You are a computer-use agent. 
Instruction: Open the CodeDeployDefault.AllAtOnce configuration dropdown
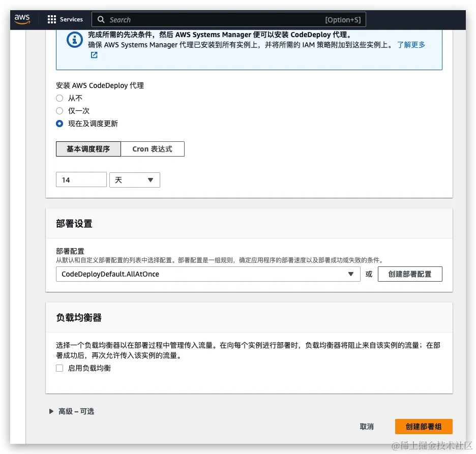tap(208, 274)
